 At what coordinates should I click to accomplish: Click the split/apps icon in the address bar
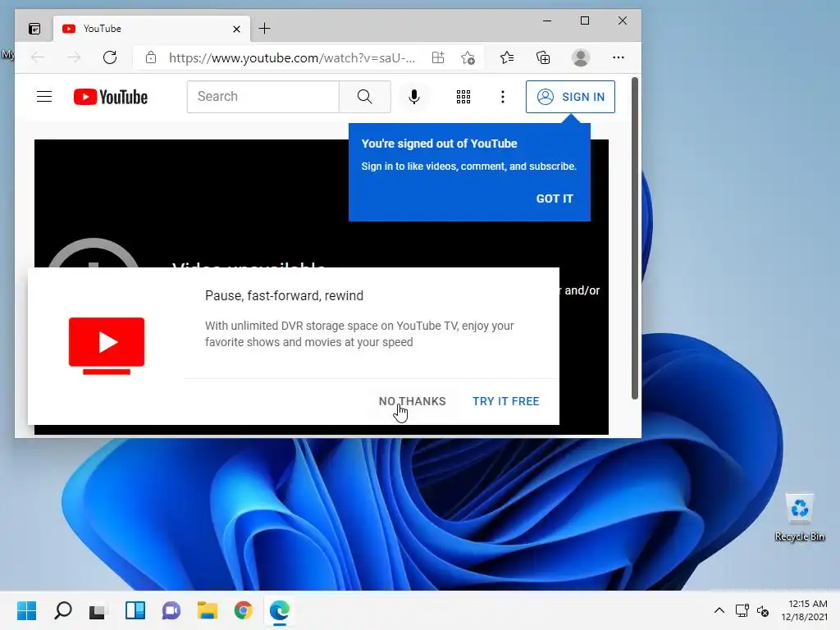pos(438,57)
